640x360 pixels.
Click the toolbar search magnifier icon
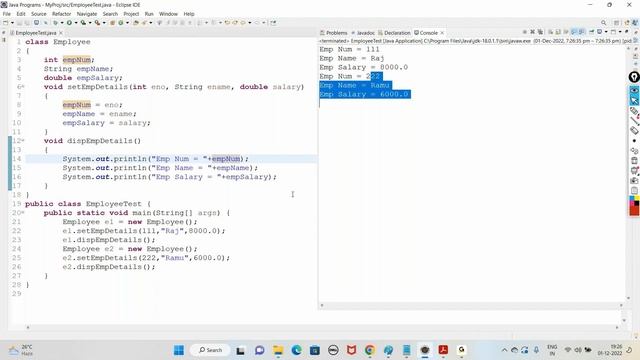tap(603, 23)
